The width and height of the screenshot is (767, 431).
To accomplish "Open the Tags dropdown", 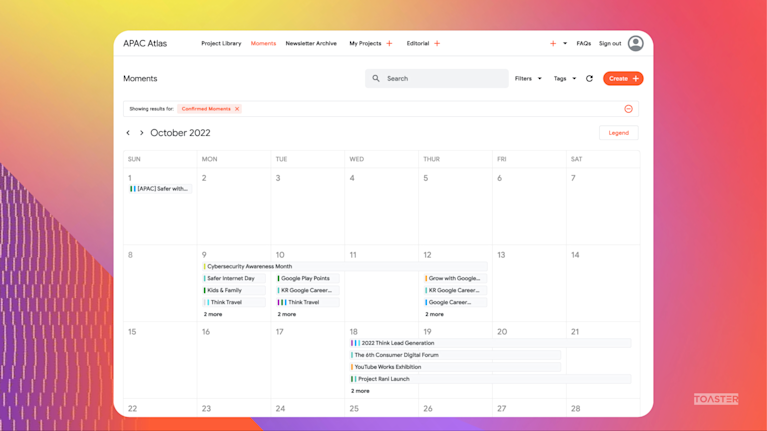I will point(565,78).
